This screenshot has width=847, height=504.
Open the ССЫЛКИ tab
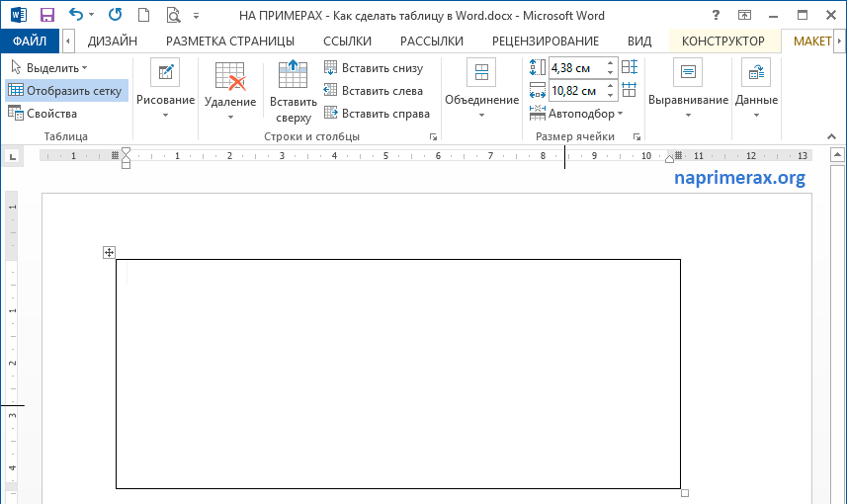(347, 42)
